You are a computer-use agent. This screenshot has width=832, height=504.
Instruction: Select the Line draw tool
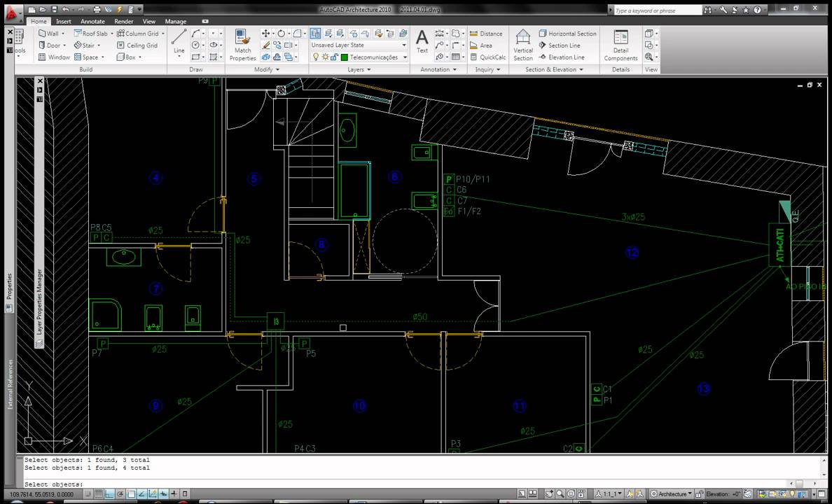(179, 43)
